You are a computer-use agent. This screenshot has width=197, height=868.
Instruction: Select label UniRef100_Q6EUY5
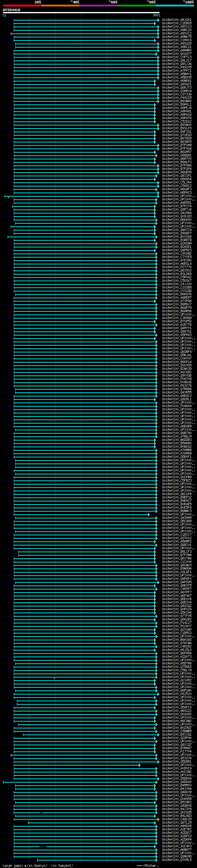tap(176, 585)
